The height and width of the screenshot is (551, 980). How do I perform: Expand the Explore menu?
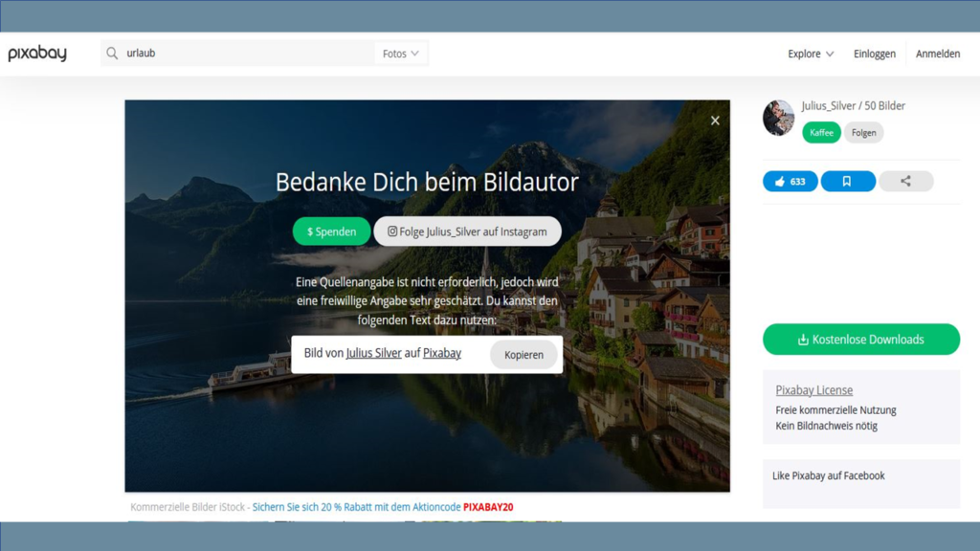(x=811, y=54)
